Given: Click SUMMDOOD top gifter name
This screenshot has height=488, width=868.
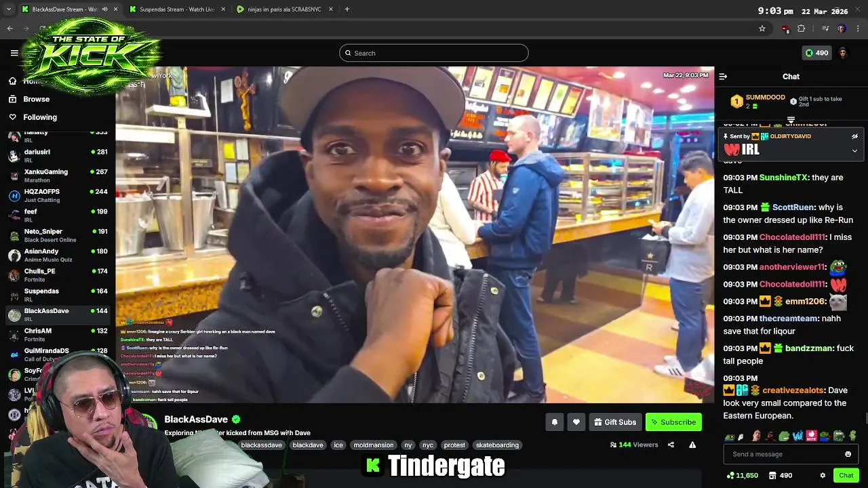Looking at the screenshot, I should (765, 98).
